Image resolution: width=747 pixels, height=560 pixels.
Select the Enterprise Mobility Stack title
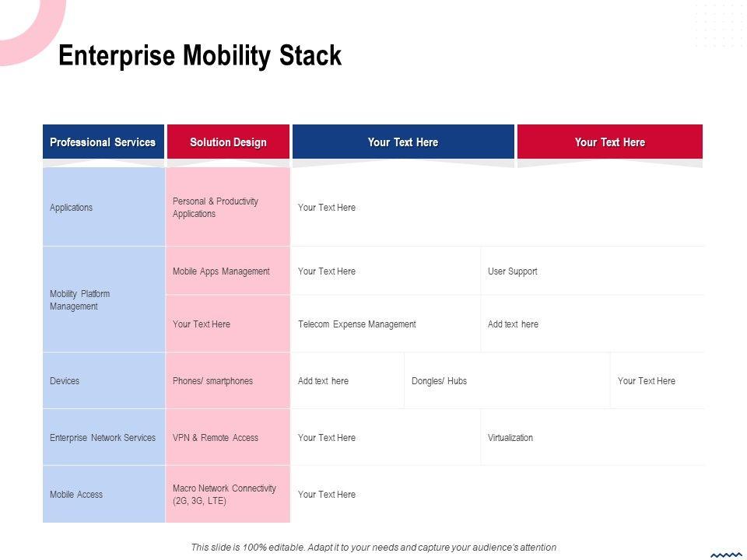(x=200, y=56)
